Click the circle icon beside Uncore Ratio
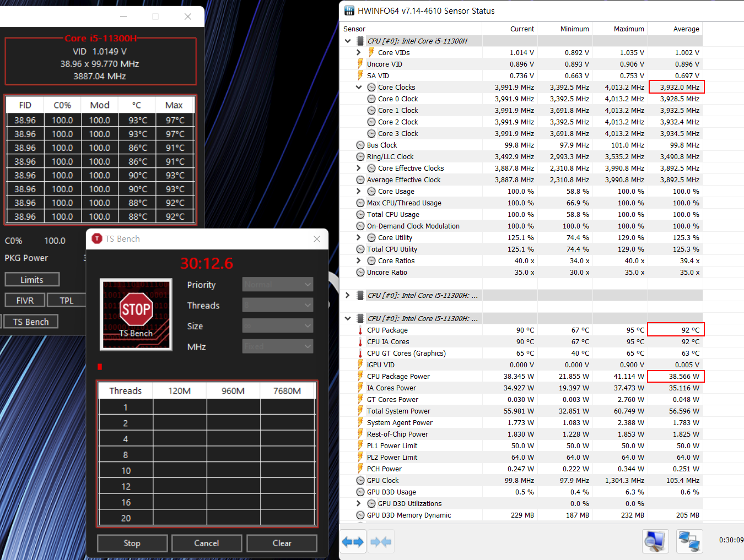744x560 pixels. coord(360,273)
